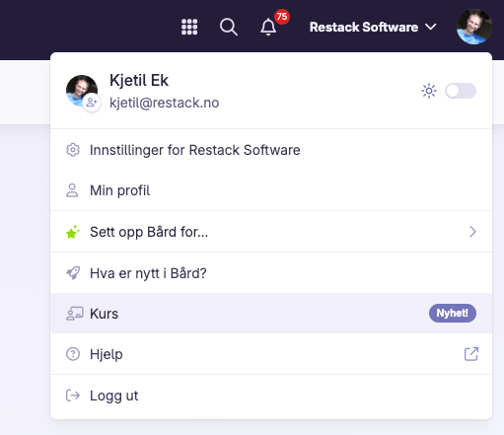Open Innstillinger for Restack Software
Viewport: 504px width, 435px height.
271,150
